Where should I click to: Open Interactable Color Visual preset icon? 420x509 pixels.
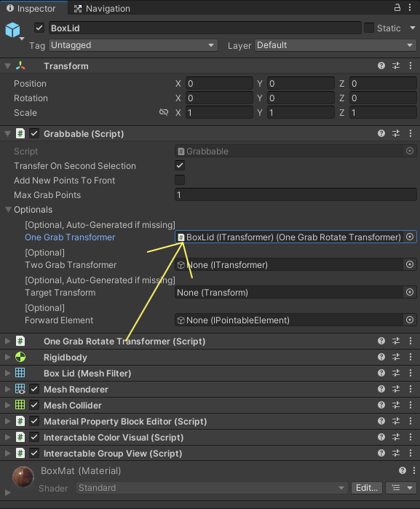(x=396, y=437)
